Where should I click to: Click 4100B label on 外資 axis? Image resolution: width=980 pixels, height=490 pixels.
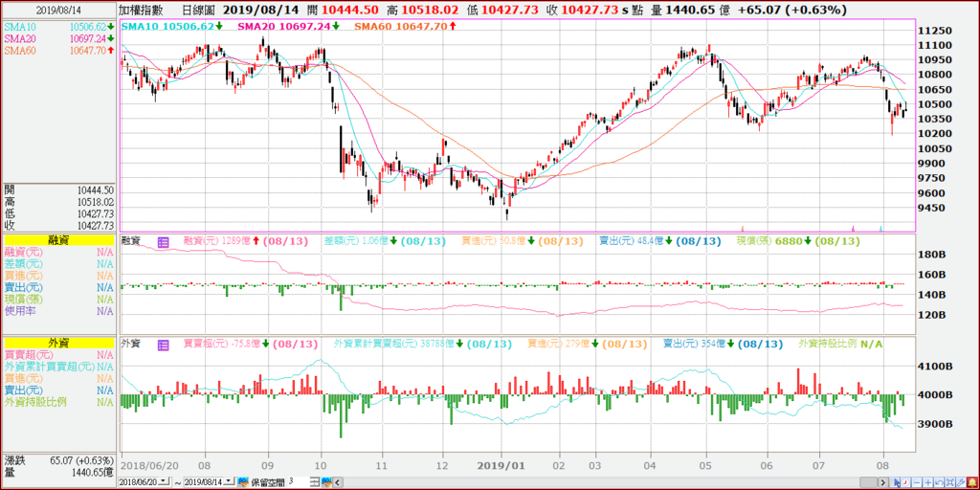(935, 367)
